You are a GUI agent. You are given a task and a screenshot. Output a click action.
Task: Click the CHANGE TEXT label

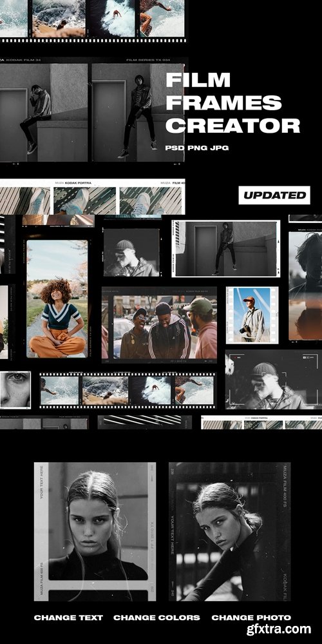coord(68,618)
